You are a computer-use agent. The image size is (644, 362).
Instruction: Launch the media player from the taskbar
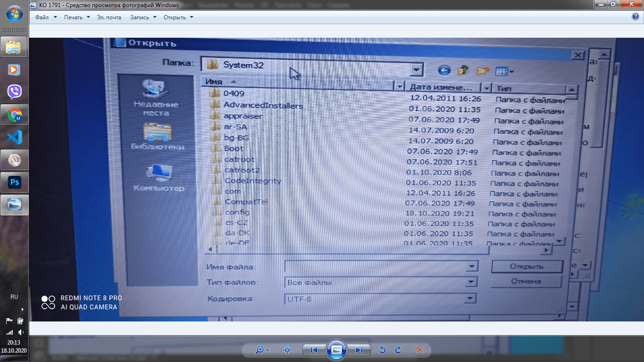14,70
